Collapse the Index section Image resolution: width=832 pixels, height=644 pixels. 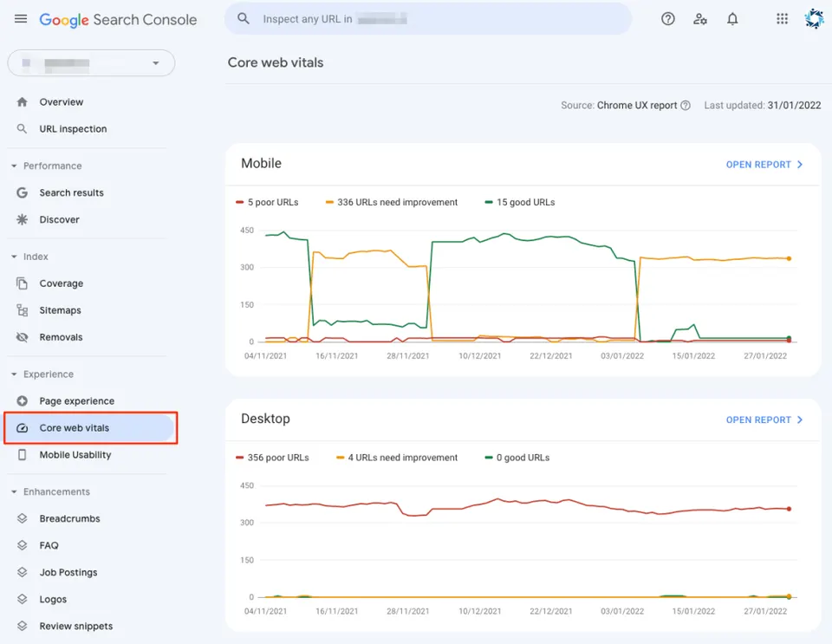(14, 257)
